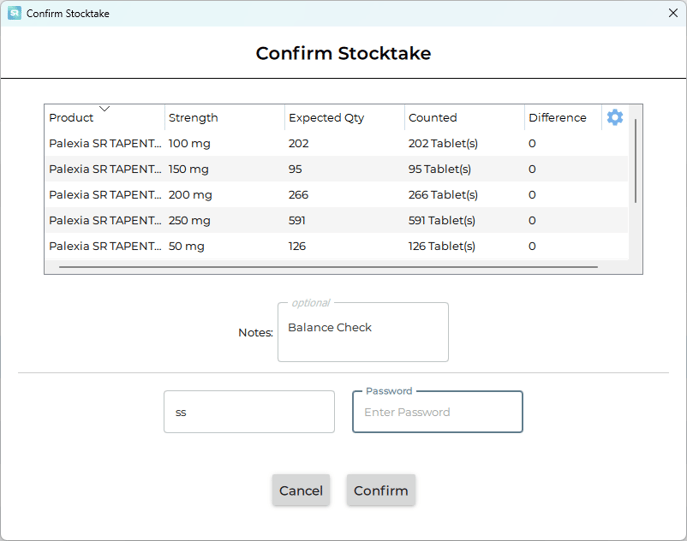Click Difference value in 100 mg row
Screen dimensions: 687x541
click(532, 143)
